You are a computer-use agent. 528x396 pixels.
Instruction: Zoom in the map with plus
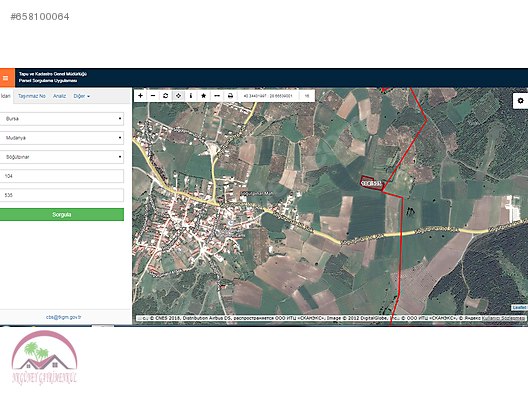pos(140,96)
